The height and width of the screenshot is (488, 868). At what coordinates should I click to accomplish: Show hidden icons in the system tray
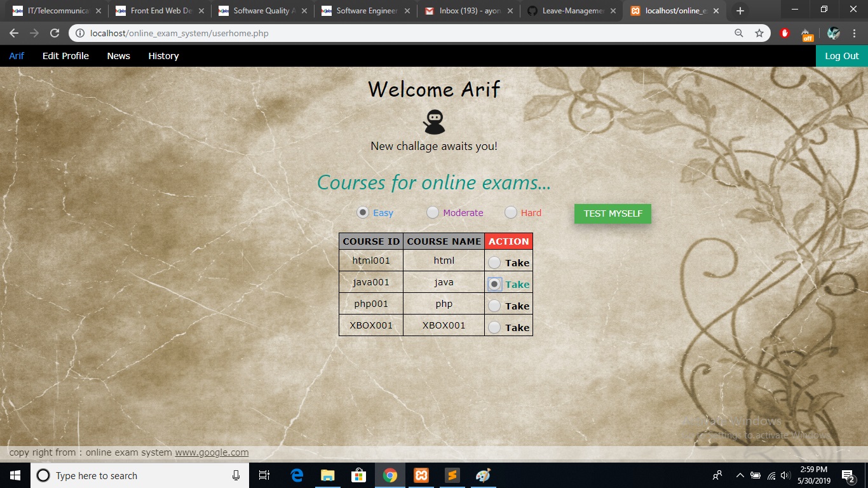739,475
